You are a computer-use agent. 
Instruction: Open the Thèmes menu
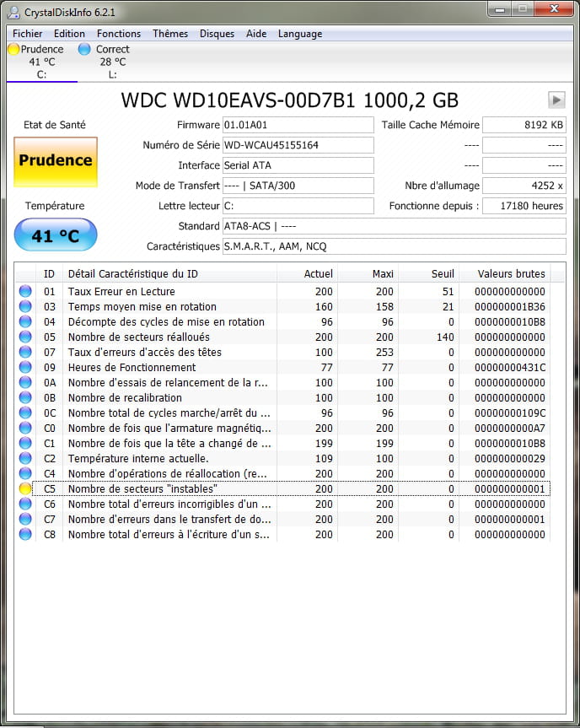click(170, 34)
